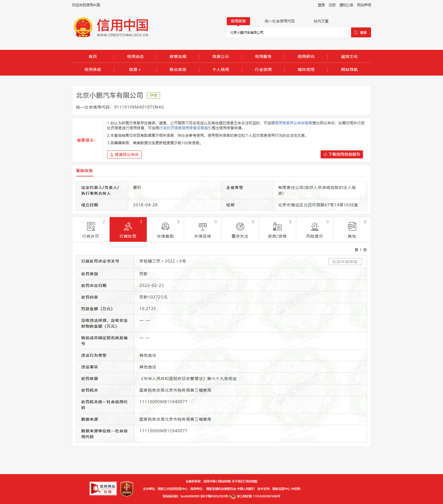Viewport: 443px width, 504px height.
Task: Click the WWW.CREDITCHINA.GOV.CN site title
Action: point(122,35)
